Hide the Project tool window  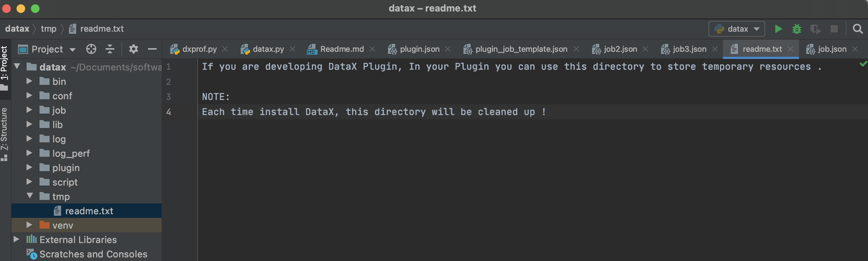click(x=152, y=49)
